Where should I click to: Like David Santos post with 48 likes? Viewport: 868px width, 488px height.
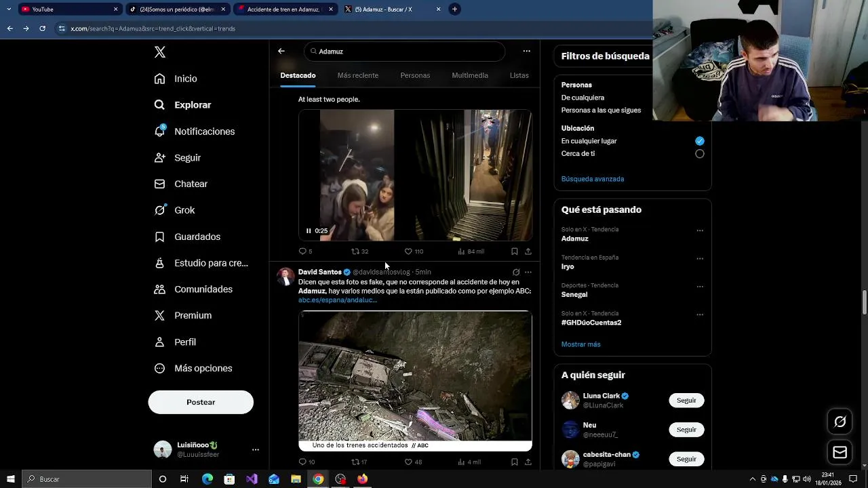coord(414,462)
